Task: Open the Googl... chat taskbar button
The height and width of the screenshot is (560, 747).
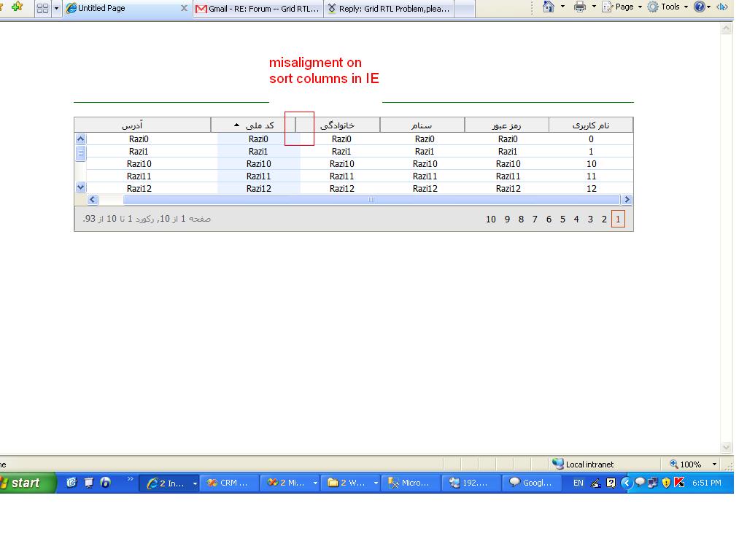Action: (532, 483)
